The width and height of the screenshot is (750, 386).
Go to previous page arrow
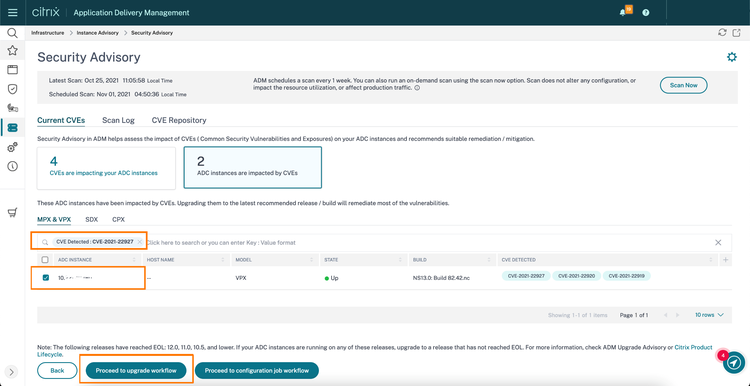[x=665, y=315]
